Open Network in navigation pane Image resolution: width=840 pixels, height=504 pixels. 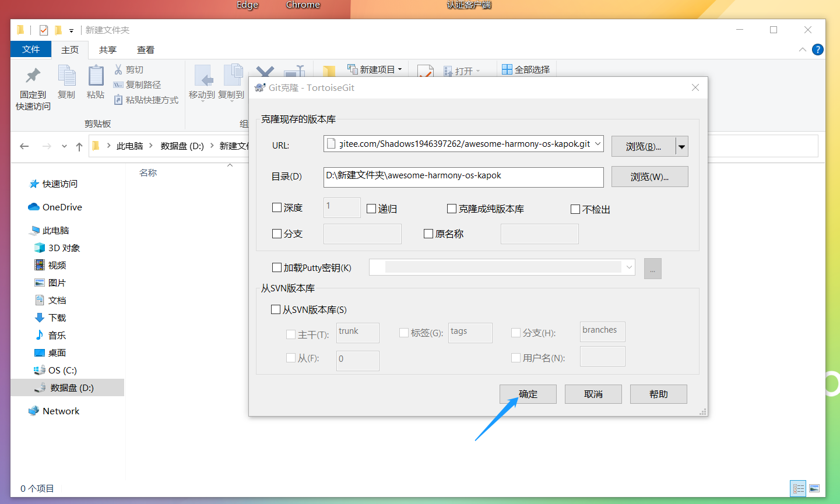54,411
